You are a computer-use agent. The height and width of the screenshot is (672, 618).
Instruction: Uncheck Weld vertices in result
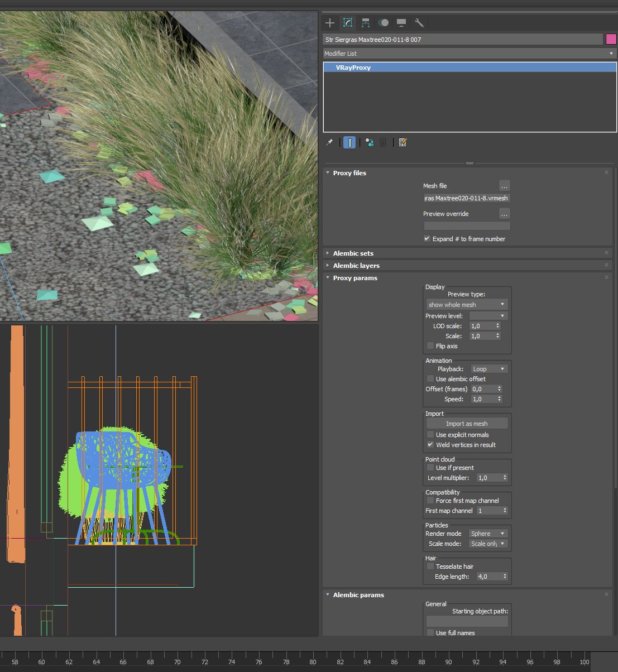(x=430, y=445)
